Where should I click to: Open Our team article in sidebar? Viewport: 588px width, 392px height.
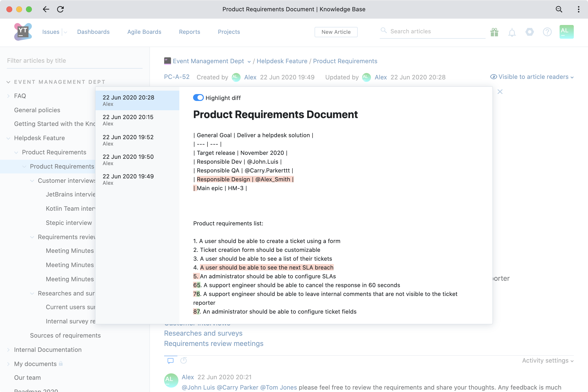[27, 378]
